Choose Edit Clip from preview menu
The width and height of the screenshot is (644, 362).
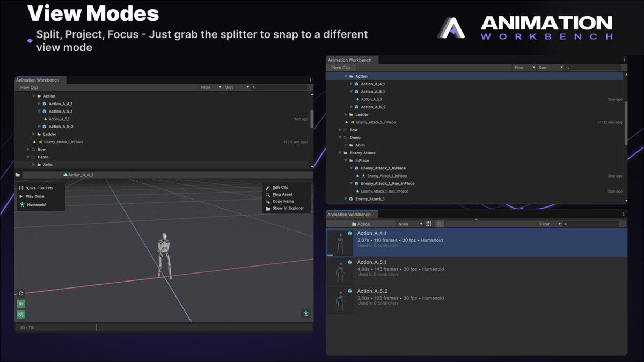pos(280,188)
